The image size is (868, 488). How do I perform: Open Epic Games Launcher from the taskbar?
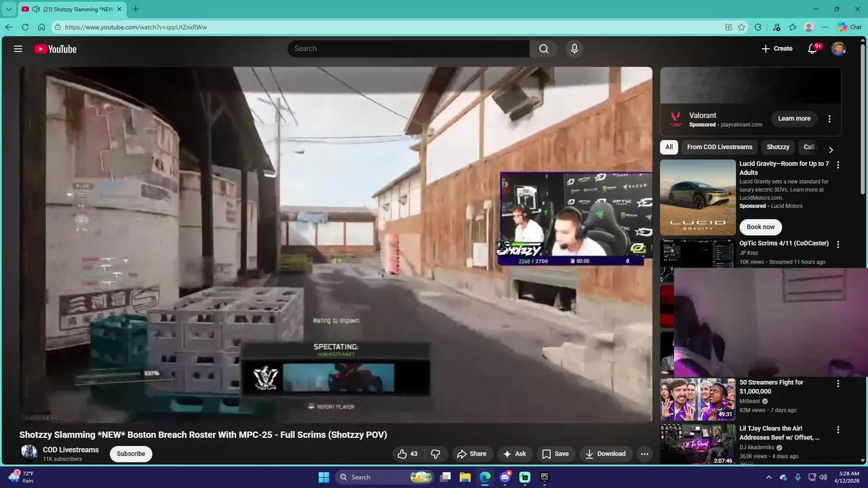(x=545, y=477)
